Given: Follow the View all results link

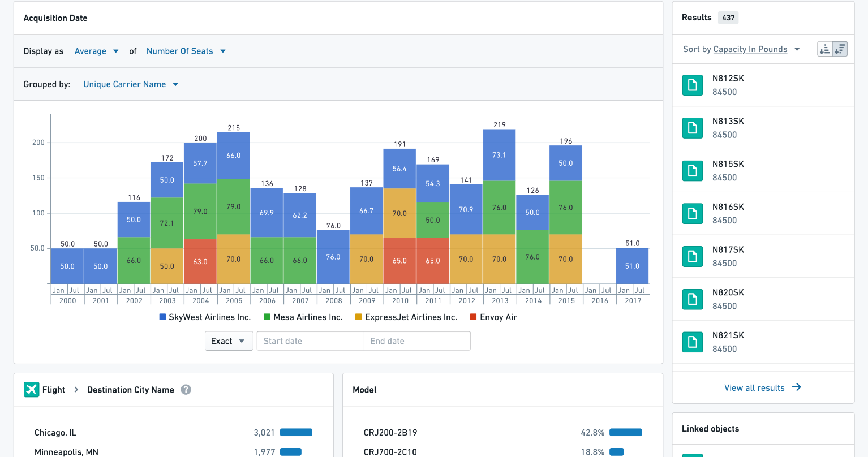Looking at the screenshot, I should (x=754, y=388).
